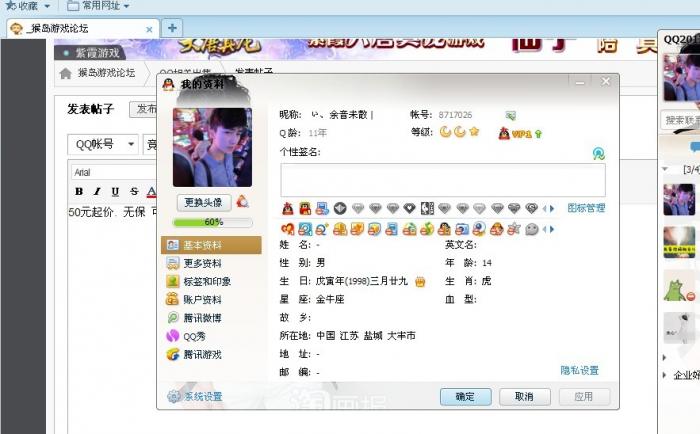Click the 搜索联系人 box in QQ panel
Viewport: 700px width, 434px height.
click(680, 120)
